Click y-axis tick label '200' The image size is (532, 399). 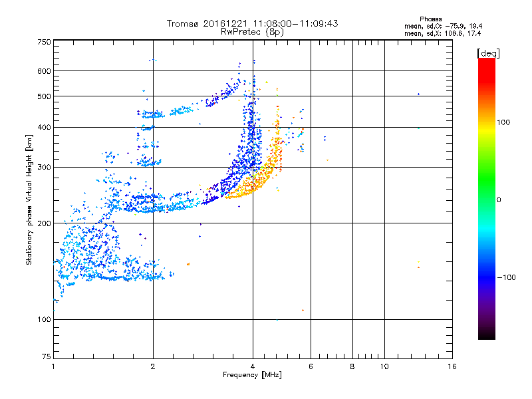(x=45, y=223)
